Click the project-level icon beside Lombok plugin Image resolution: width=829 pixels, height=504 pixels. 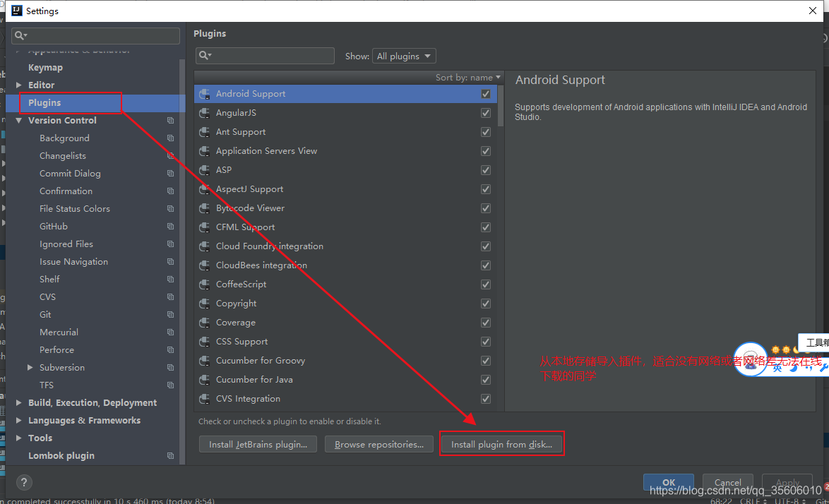pos(171,455)
